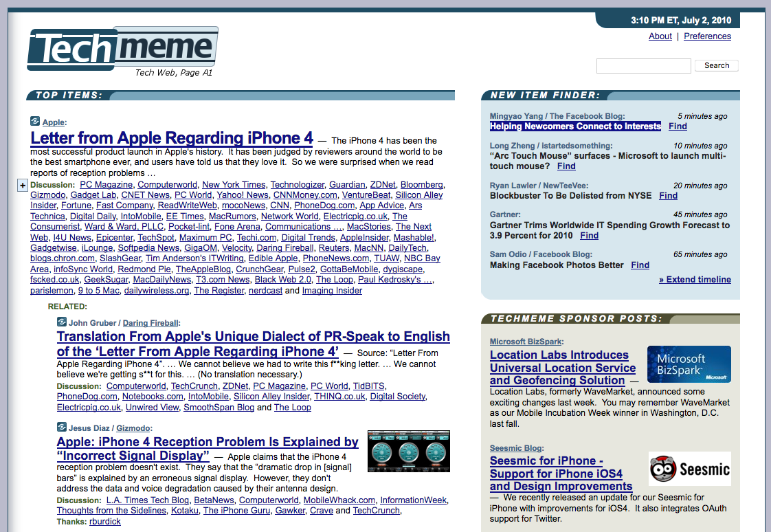Click Find next to Gartner IT Spending item
771x532 pixels.
click(x=589, y=236)
